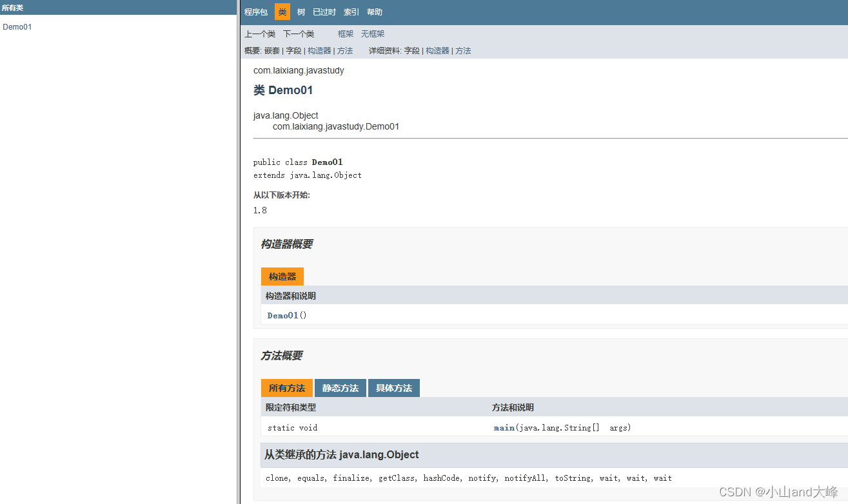Open the 树 navigation item
The width and height of the screenshot is (848, 504).
click(x=301, y=12)
